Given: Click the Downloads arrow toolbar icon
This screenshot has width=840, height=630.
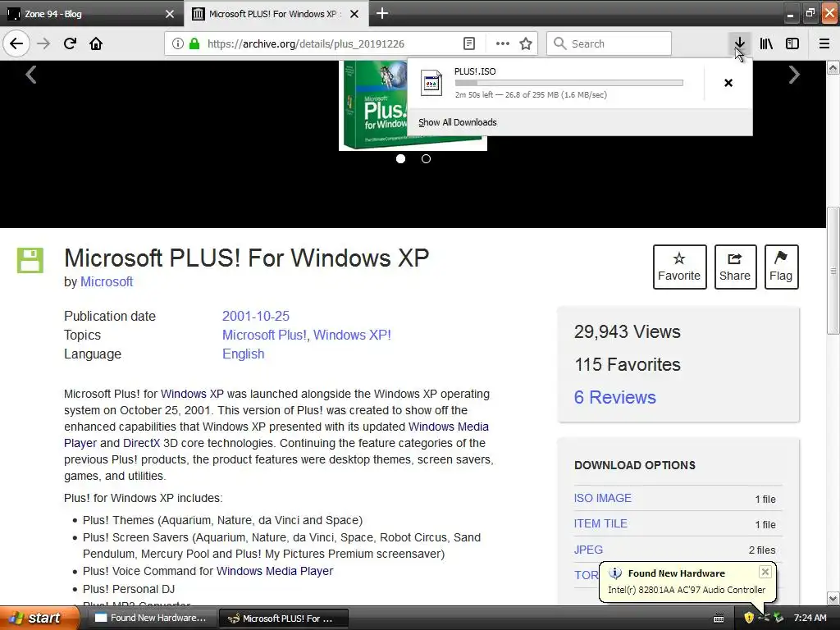Looking at the screenshot, I should coord(739,43).
